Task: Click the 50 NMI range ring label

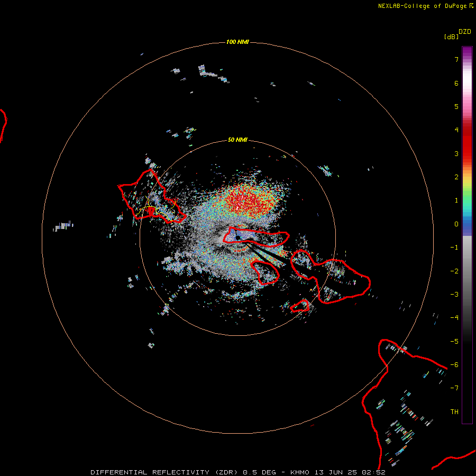Action: [237, 140]
